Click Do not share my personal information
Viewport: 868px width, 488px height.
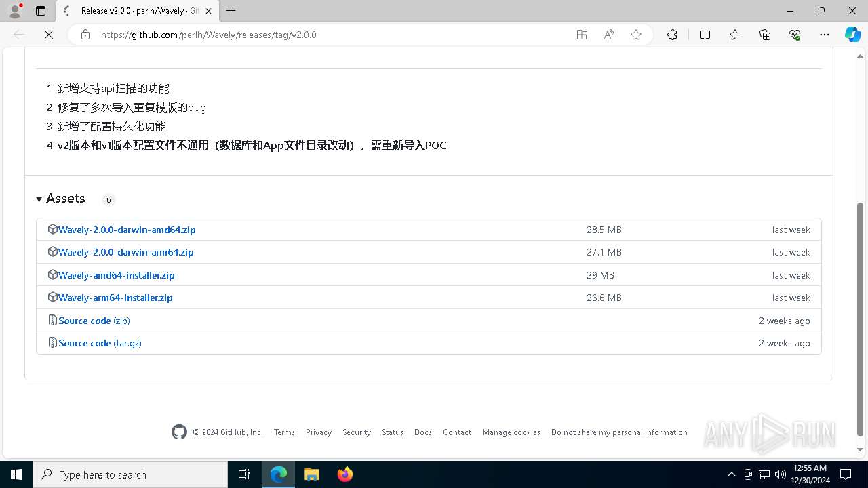619,432
